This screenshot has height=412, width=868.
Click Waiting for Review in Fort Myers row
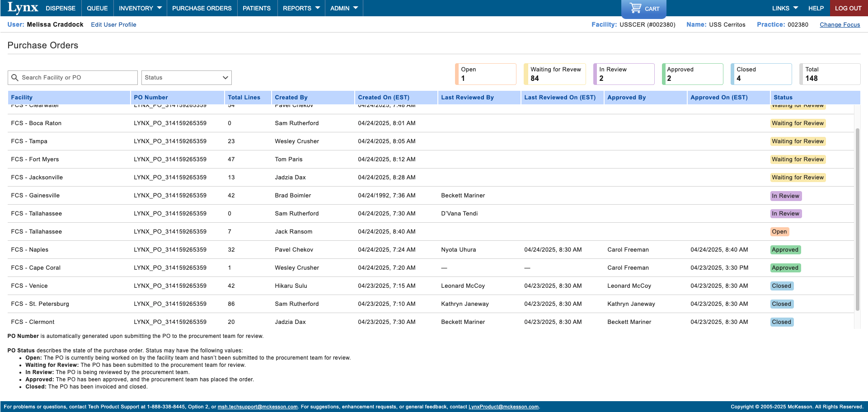click(798, 159)
